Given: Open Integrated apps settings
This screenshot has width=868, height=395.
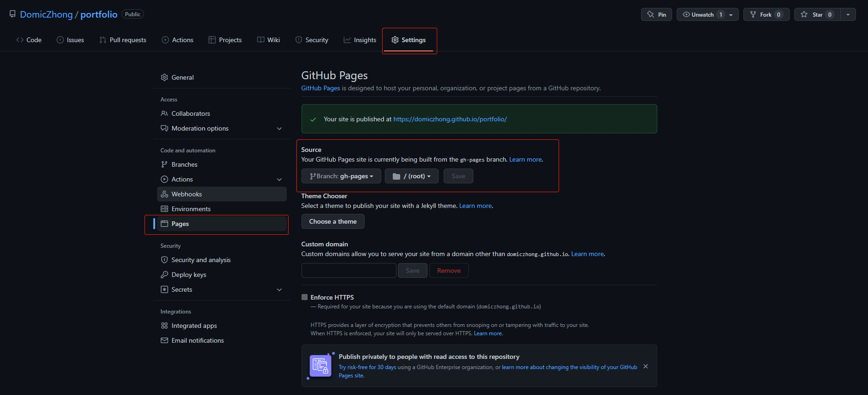Looking at the screenshot, I should (x=221, y=326).
